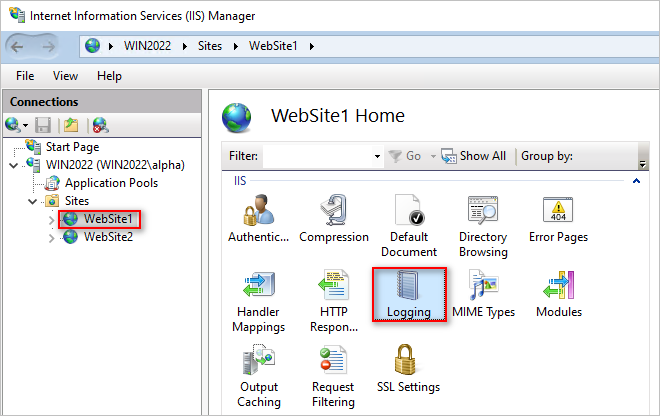The width and height of the screenshot is (660, 416).
Task: Open Request Filtering feature
Action: (333, 376)
